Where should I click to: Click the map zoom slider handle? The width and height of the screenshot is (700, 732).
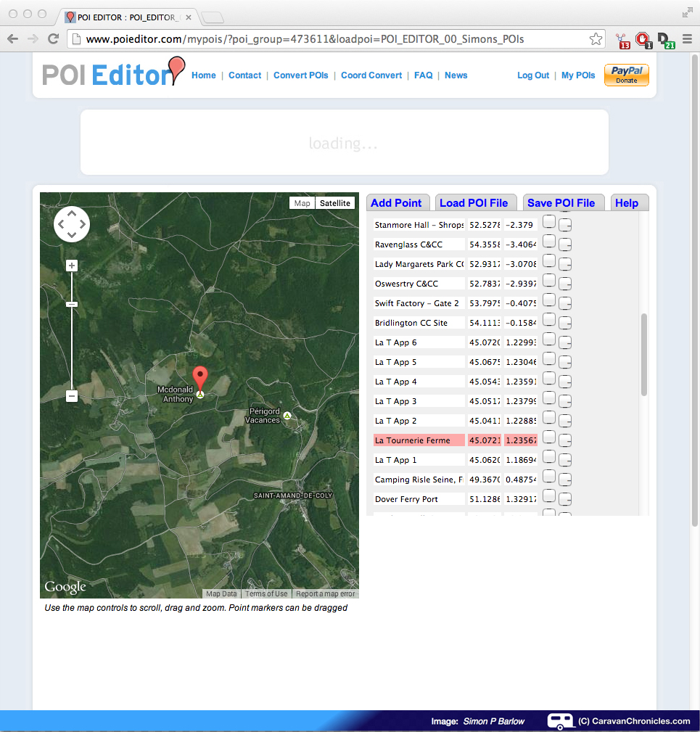72,304
